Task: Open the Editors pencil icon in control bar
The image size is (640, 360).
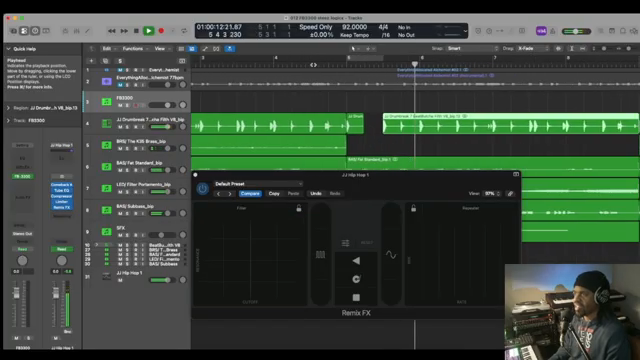Action: pos(87,31)
